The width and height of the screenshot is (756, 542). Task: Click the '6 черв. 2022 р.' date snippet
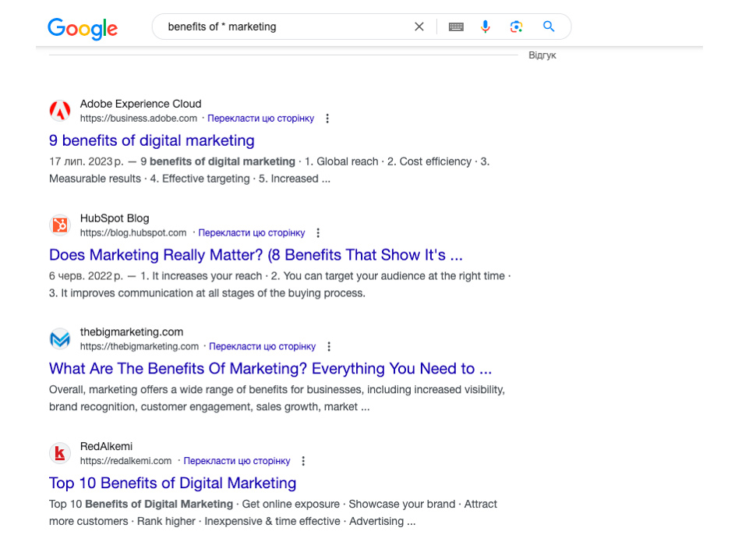pos(87,276)
